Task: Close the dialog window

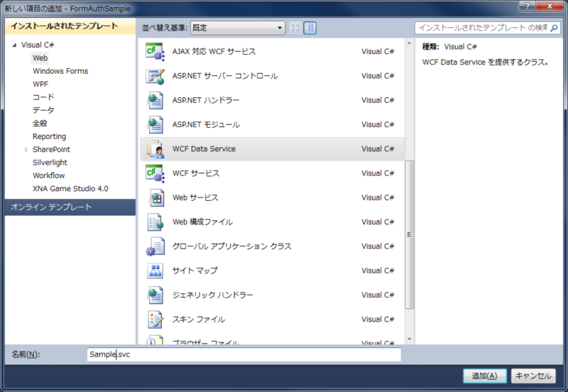Action: pyautogui.click(x=550, y=6)
